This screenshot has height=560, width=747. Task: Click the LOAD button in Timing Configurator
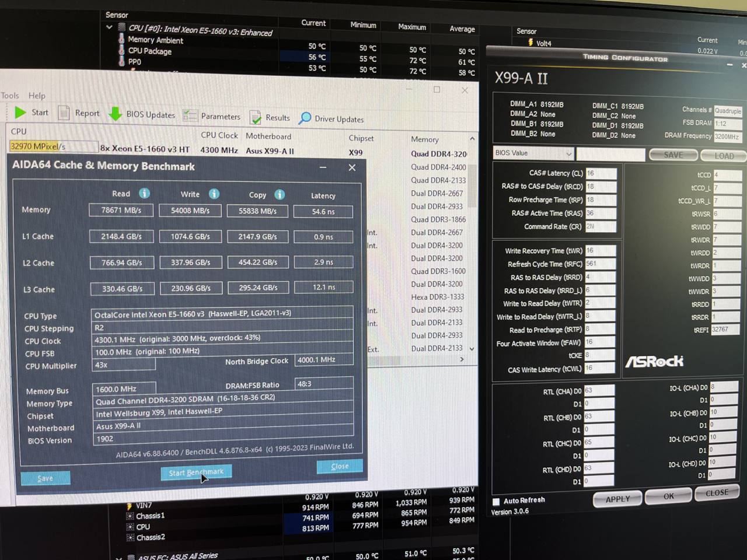pyautogui.click(x=723, y=156)
